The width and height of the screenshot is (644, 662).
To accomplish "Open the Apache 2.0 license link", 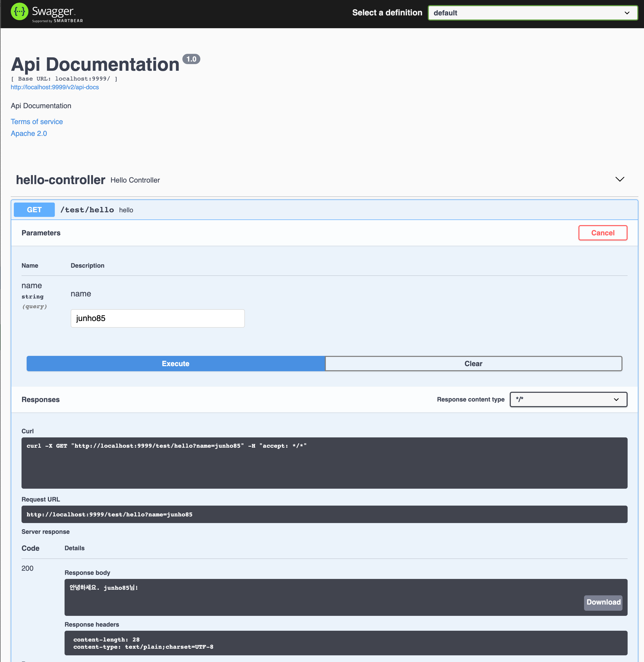I will (x=29, y=133).
